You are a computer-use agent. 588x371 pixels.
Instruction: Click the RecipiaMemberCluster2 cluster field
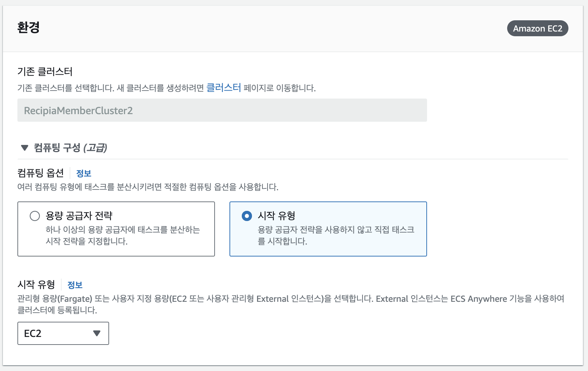click(222, 110)
